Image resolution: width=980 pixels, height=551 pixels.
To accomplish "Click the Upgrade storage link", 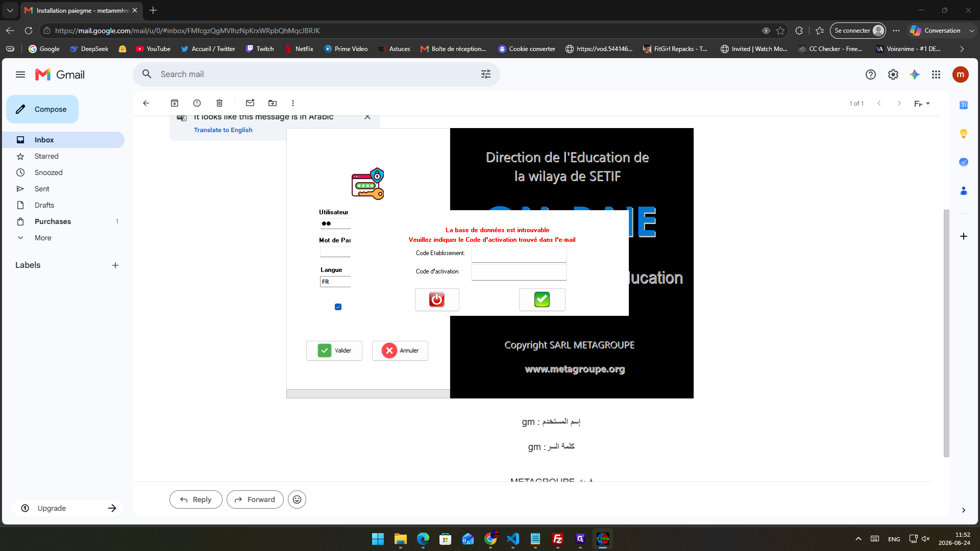I will click(x=67, y=508).
